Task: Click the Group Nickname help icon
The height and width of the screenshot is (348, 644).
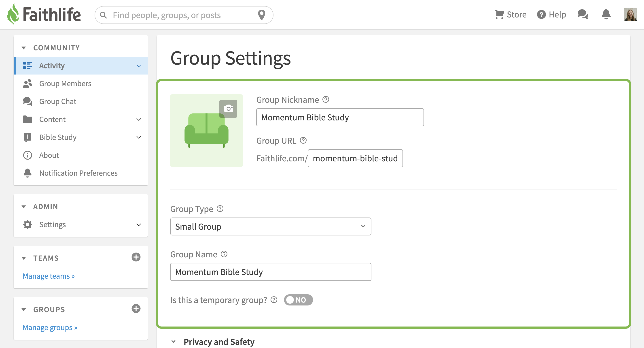Action: tap(326, 100)
